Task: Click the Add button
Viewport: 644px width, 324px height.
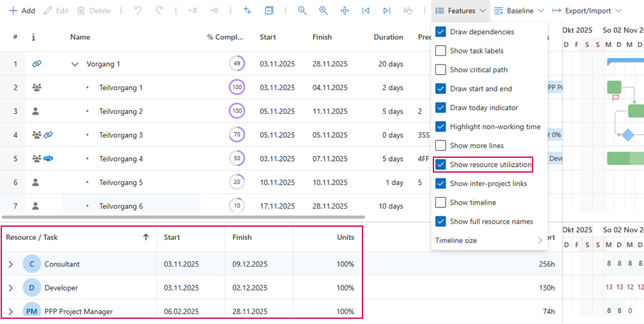Action: coord(22,11)
